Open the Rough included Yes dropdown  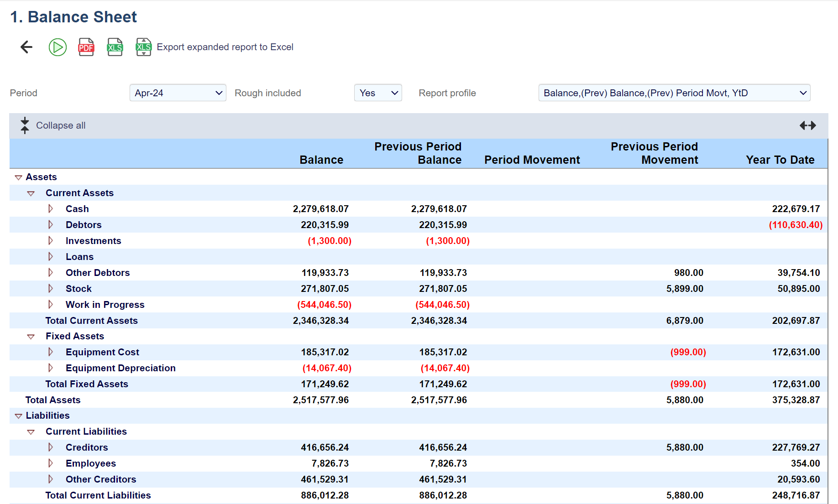click(x=377, y=93)
